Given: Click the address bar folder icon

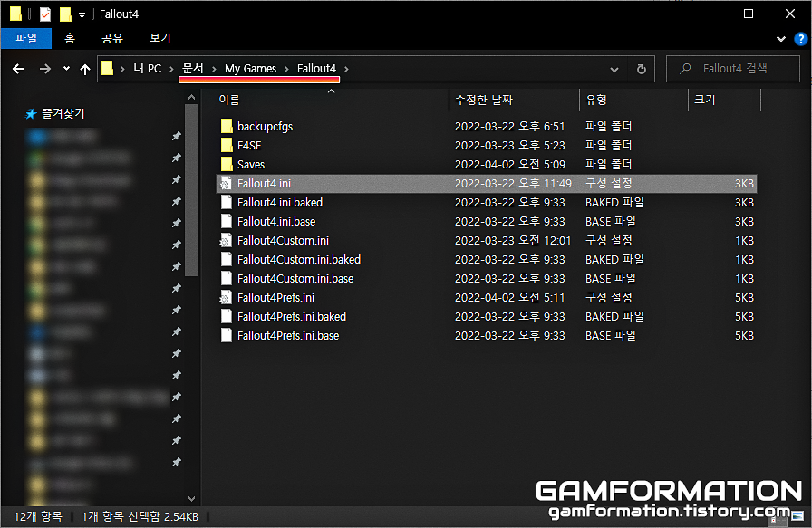Looking at the screenshot, I should pos(107,68).
